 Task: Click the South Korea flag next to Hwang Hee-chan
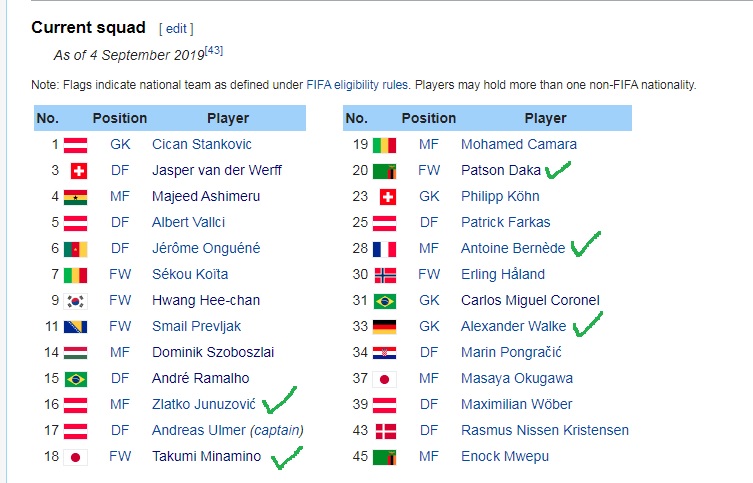[75, 301]
